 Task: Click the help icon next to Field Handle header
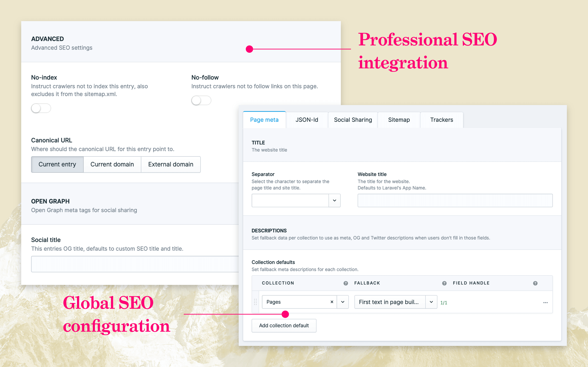(x=535, y=283)
